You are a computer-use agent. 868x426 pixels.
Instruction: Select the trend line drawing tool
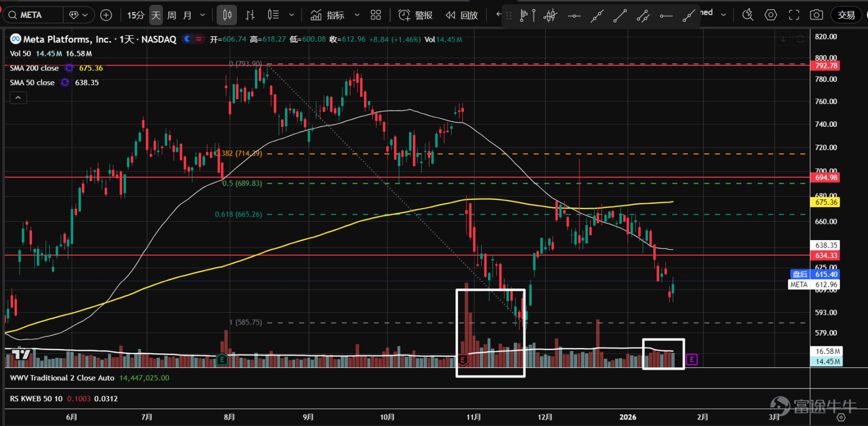620,16
